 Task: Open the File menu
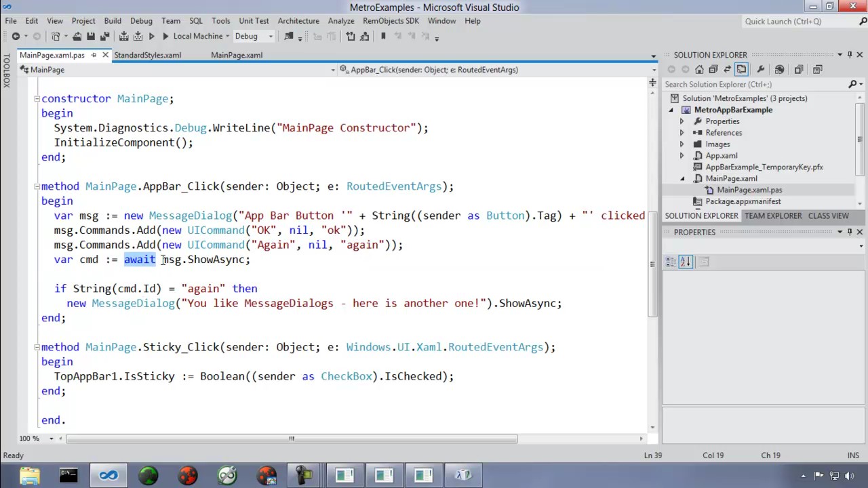(11, 21)
